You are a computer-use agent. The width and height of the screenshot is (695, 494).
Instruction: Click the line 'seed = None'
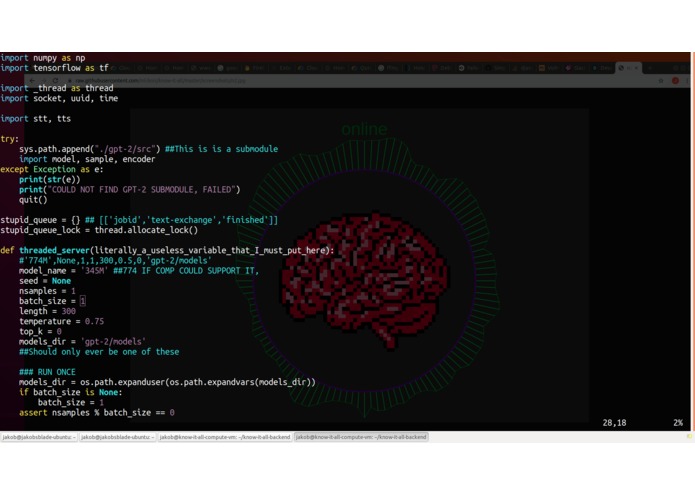tap(45, 281)
